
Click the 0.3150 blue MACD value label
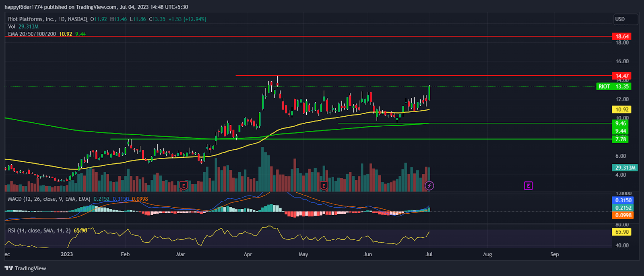pos(623,200)
